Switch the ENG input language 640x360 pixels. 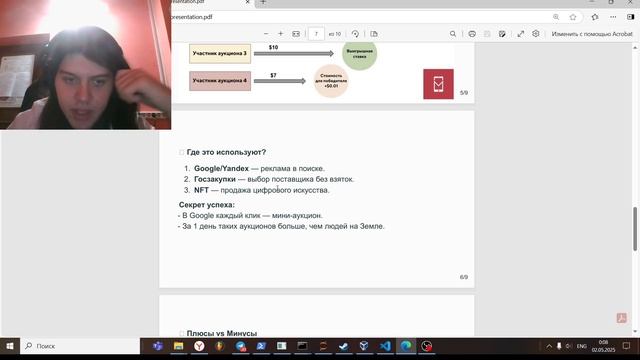pos(582,346)
